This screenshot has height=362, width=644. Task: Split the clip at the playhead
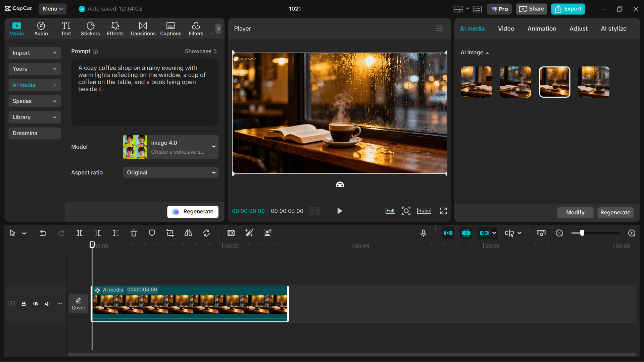(x=80, y=233)
